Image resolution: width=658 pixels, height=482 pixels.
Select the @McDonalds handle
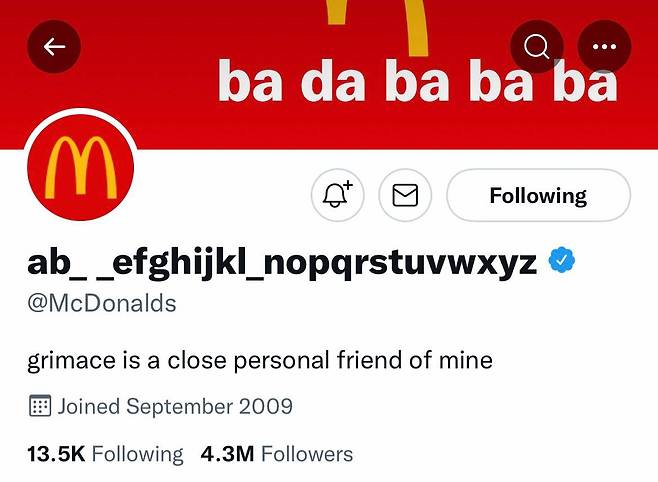(x=101, y=303)
